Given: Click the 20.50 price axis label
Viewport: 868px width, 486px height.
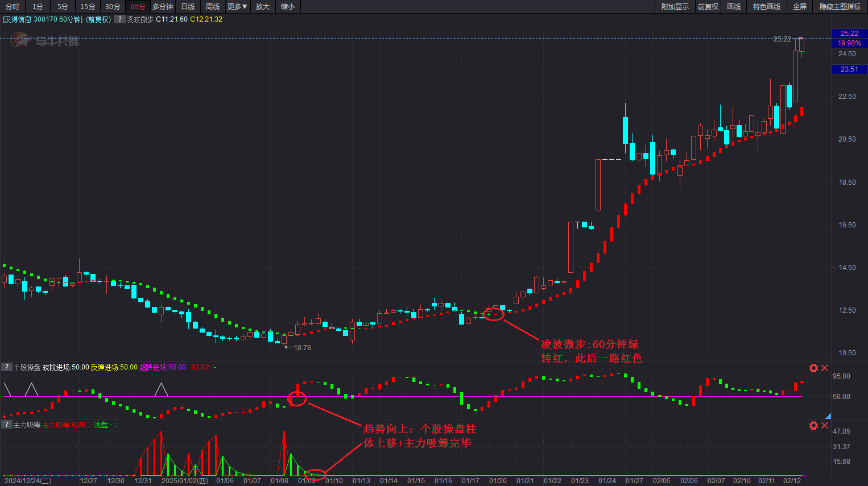Looking at the screenshot, I should (847, 139).
